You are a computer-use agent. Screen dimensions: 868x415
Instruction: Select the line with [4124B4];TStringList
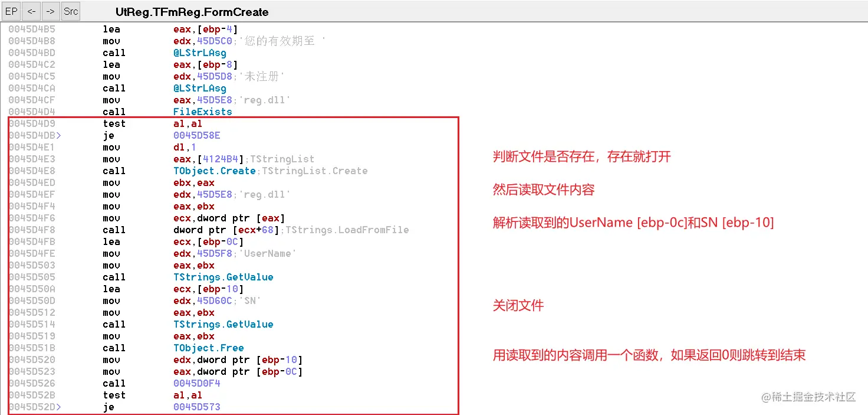pos(162,159)
